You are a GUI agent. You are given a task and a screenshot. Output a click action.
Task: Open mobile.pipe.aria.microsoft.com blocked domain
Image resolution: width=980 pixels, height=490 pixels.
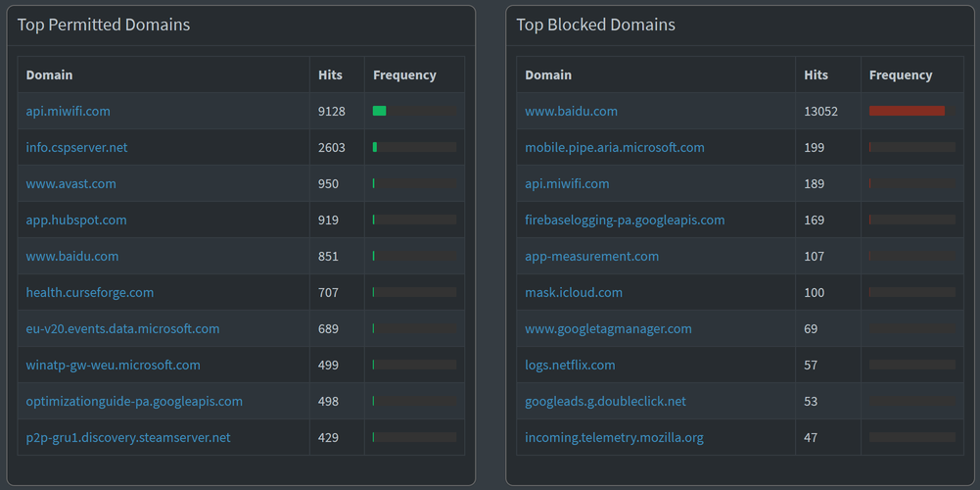[x=614, y=148]
